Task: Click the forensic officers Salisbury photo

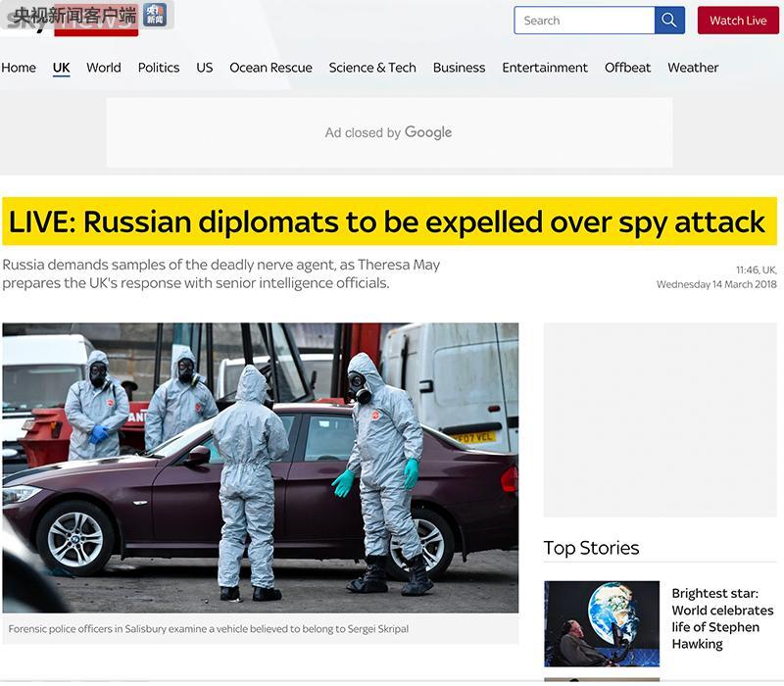Action: tap(260, 467)
